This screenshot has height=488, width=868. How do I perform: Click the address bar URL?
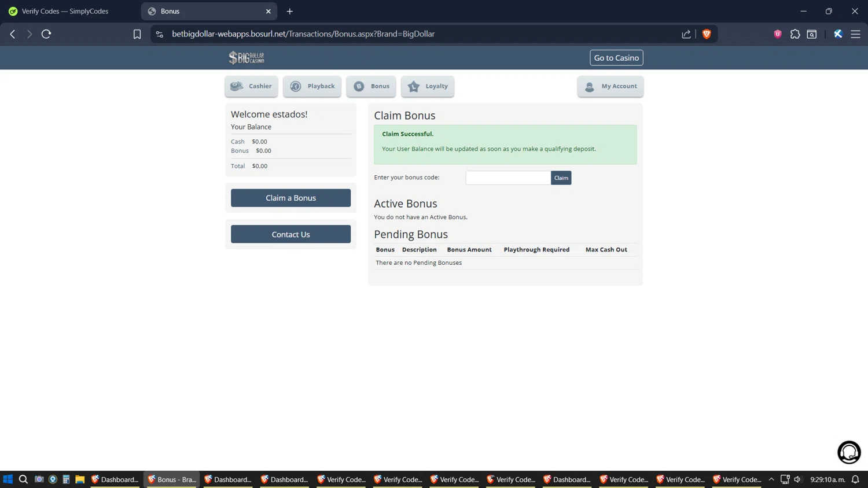point(303,34)
